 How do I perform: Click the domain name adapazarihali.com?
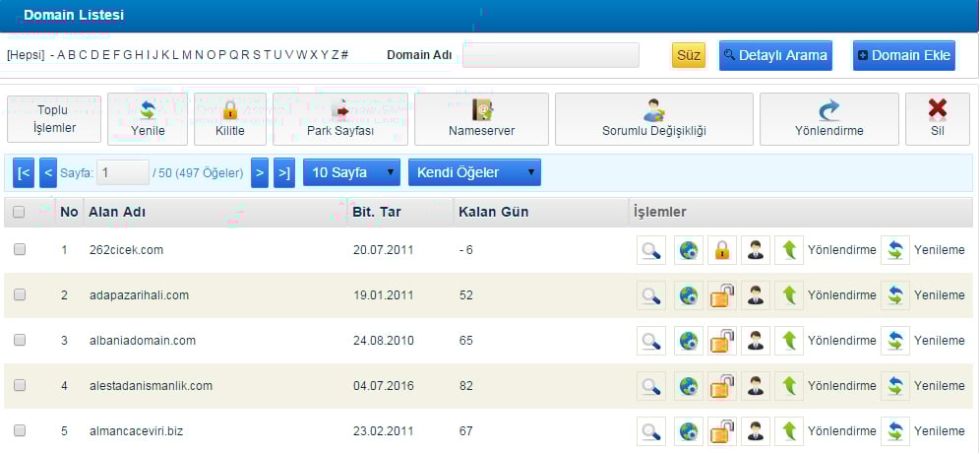pos(139,295)
